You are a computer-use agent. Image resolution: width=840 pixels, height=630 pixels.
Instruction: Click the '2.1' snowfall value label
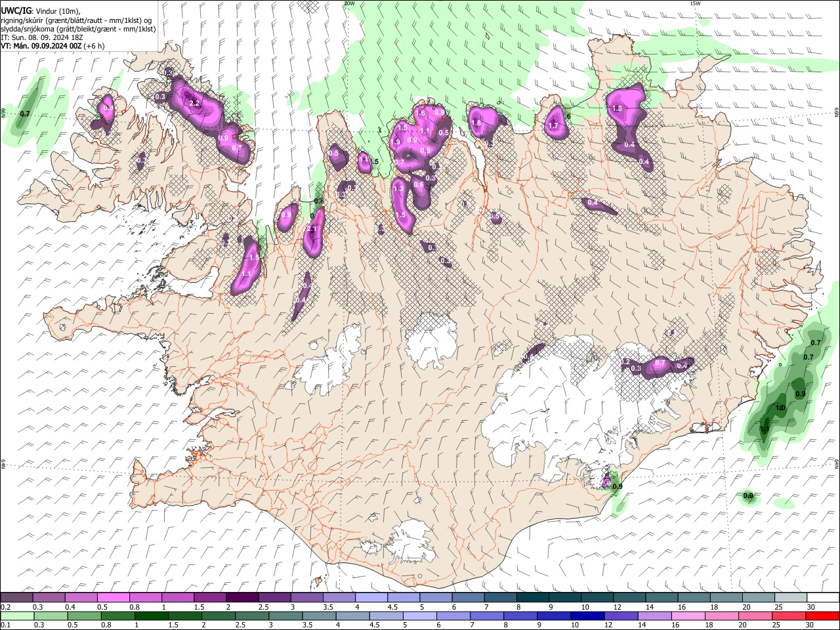312,229
